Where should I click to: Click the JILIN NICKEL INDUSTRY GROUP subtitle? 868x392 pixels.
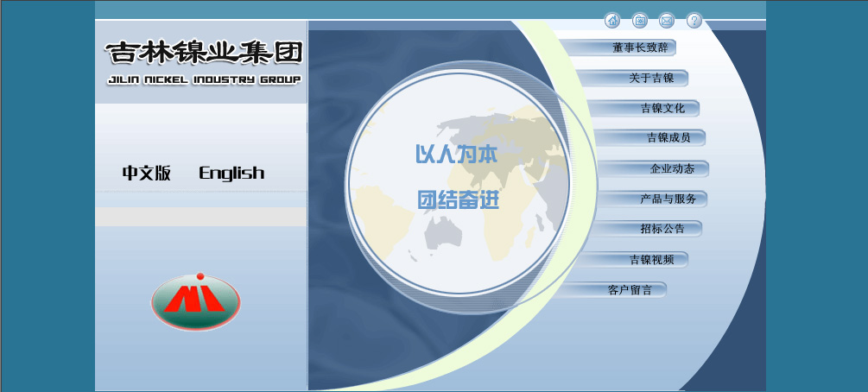point(205,79)
